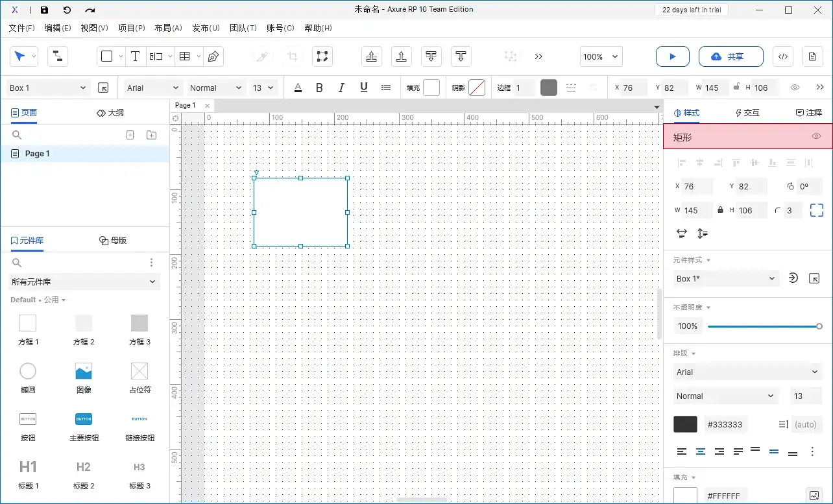833x504 pixels.
Task: Choose the Text insert tool
Action: [x=135, y=56]
